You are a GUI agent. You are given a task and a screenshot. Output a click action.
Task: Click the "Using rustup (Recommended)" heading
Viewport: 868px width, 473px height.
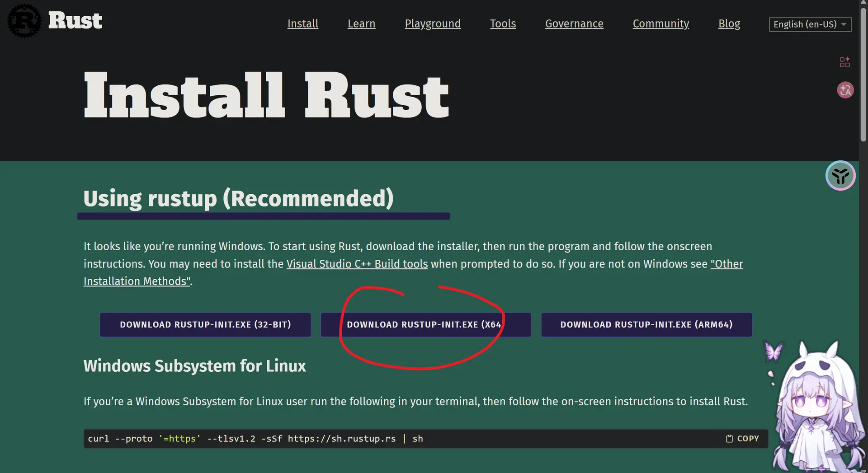(x=239, y=199)
